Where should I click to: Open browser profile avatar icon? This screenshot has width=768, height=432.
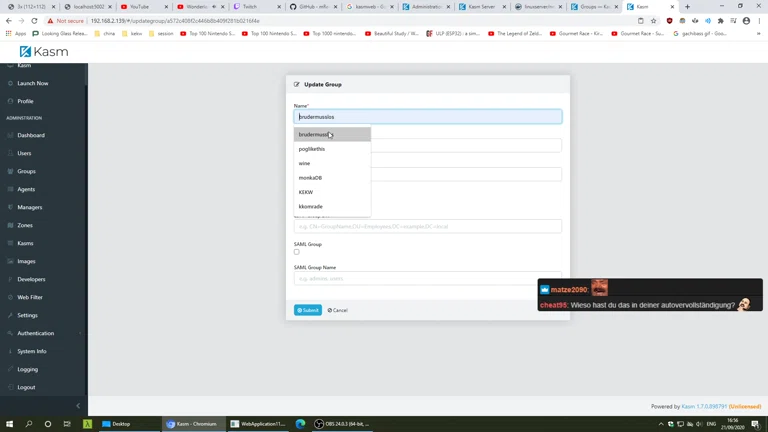pyautogui.click(x=746, y=21)
